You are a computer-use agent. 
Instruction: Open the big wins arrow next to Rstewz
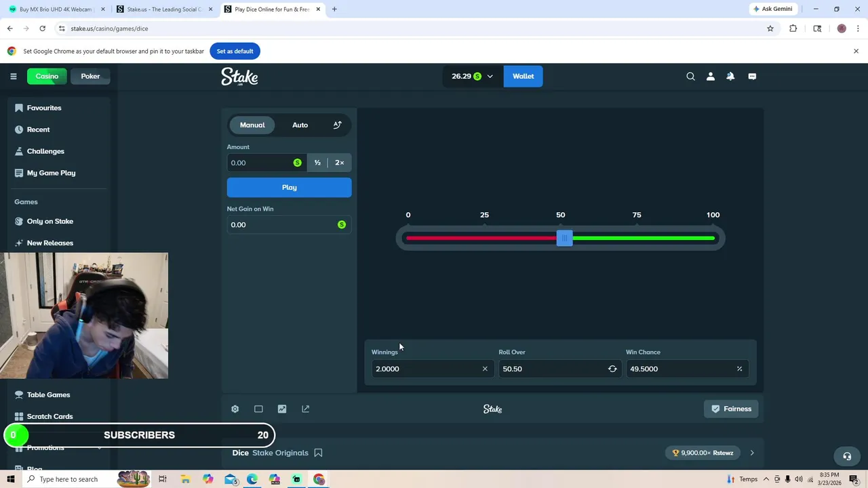(752, 453)
